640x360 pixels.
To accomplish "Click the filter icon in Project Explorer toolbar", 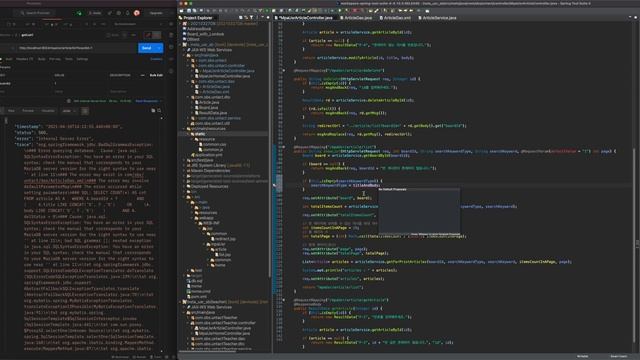I will coord(251,18).
